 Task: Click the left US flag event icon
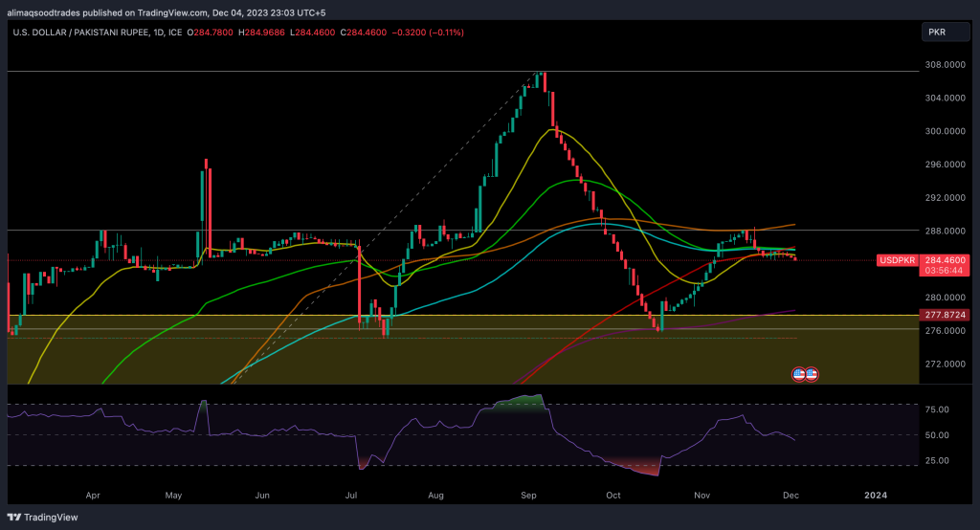798,373
